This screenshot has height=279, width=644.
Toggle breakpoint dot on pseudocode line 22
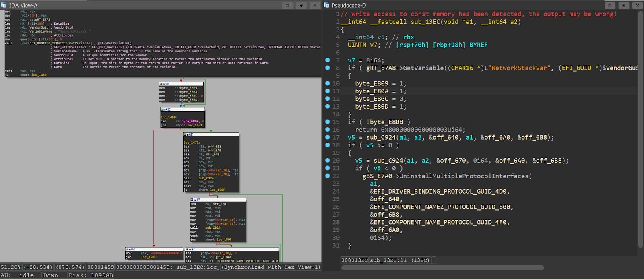pos(328,176)
